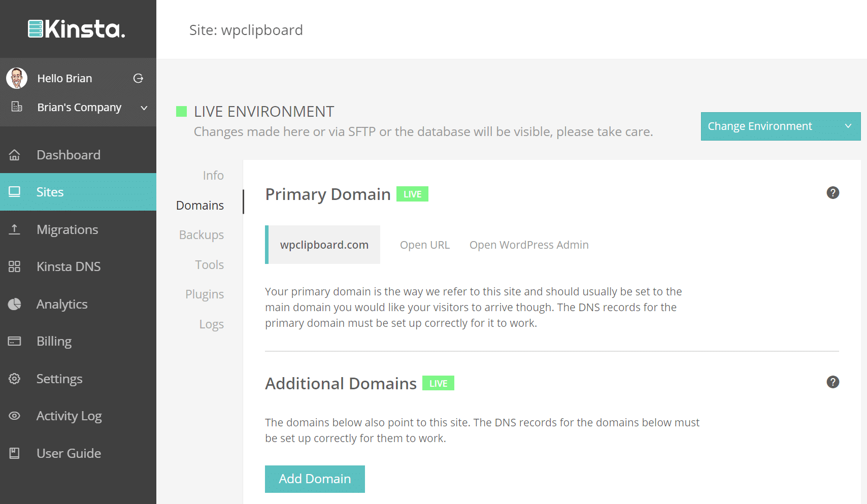The width and height of the screenshot is (867, 504).
Task: Expand the Brian's Company dropdown chevron
Action: [x=144, y=108]
